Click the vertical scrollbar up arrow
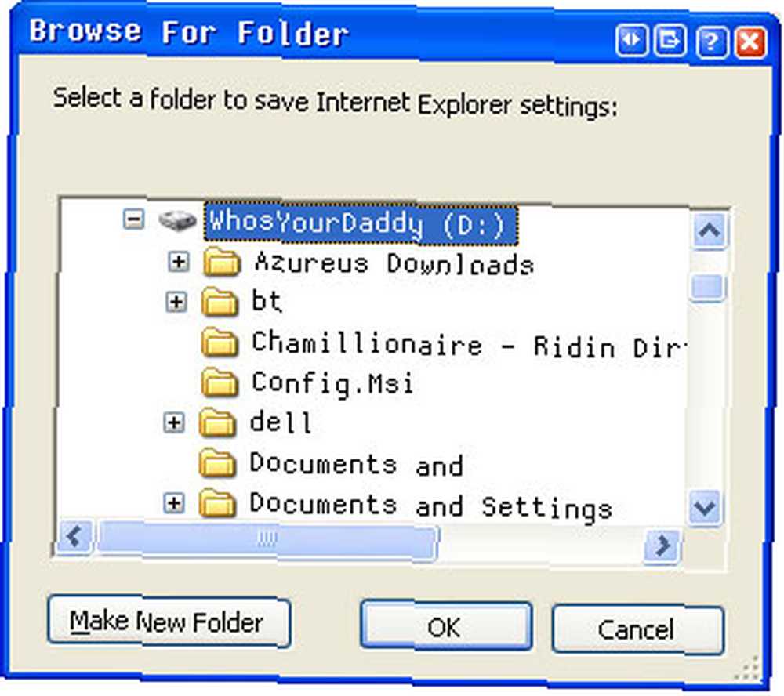The width and height of the screenshot is (784, 696). tap(710, 230)
